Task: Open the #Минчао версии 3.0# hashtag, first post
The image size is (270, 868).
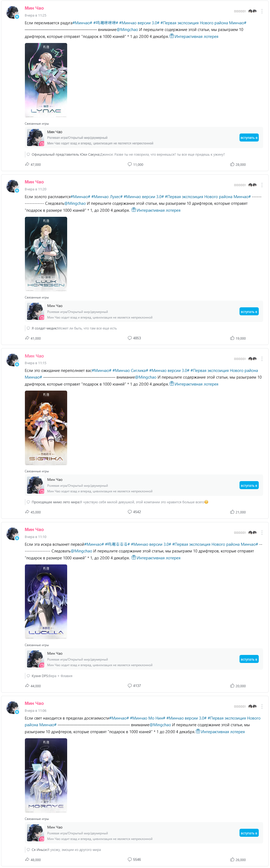Action: pos(139,23)
